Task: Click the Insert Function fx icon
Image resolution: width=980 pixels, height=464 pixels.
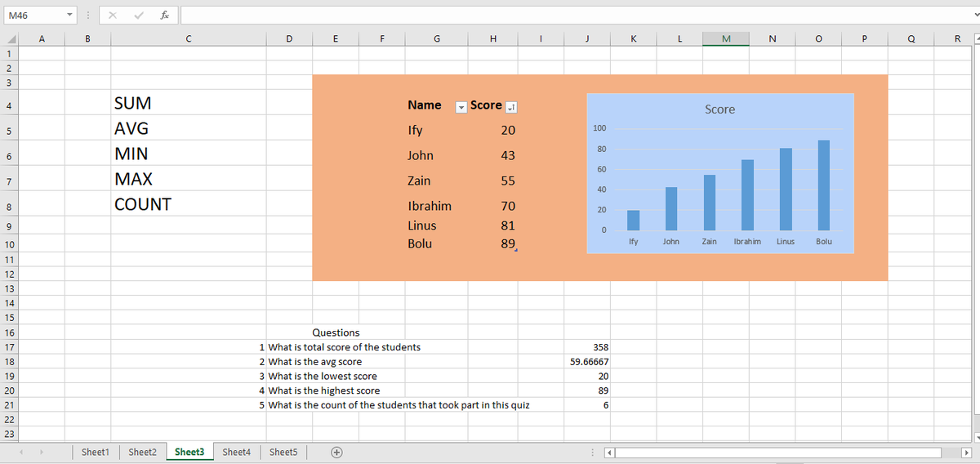Action: [x=164, y=15]
